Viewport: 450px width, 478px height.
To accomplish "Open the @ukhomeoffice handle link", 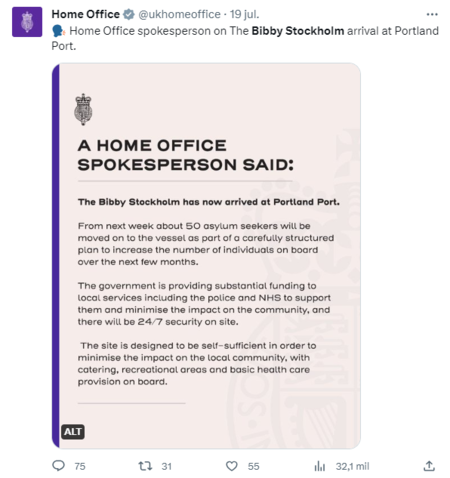I will tap(179, 14).
